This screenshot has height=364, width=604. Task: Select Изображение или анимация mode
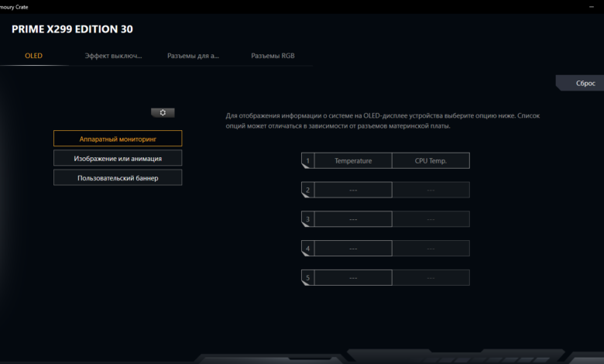click(x=118, y=158)
